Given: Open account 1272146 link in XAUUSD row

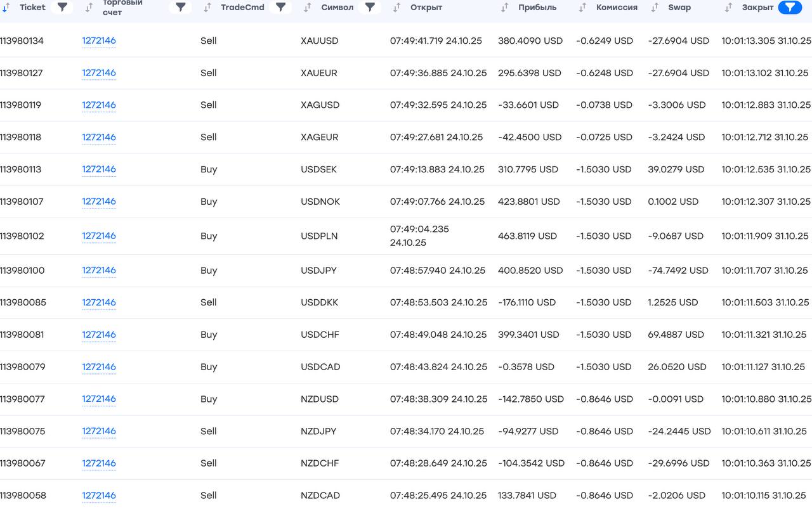Looking at the screenshot, I should [99, 41].
